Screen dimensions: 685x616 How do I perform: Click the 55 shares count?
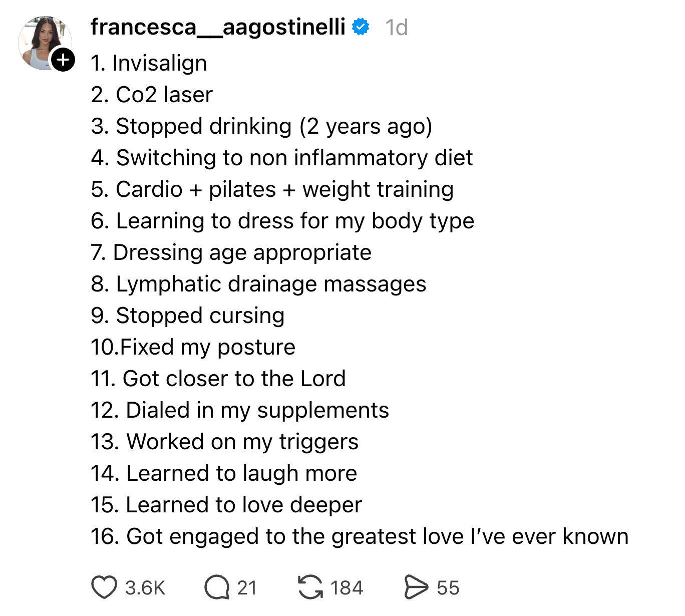click(448, 588)
